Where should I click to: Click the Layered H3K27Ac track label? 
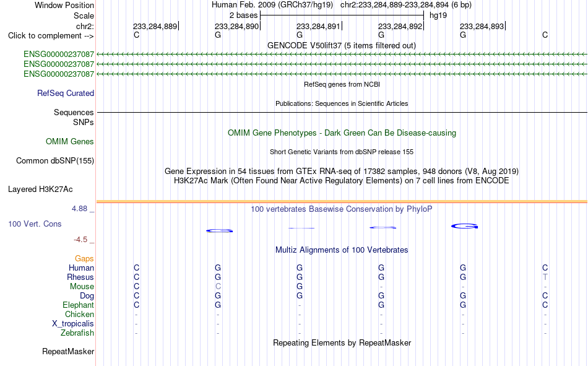tap(40, 190)
